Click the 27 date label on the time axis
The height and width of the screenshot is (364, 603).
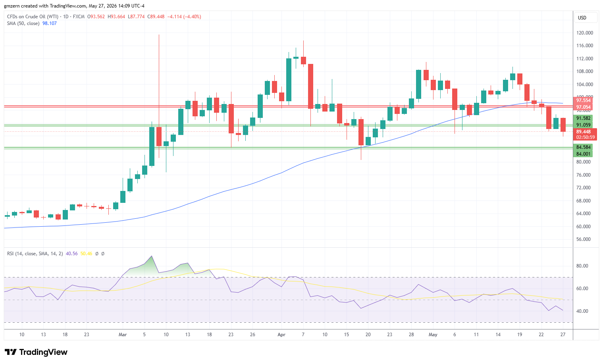click(x=563, y=335)
